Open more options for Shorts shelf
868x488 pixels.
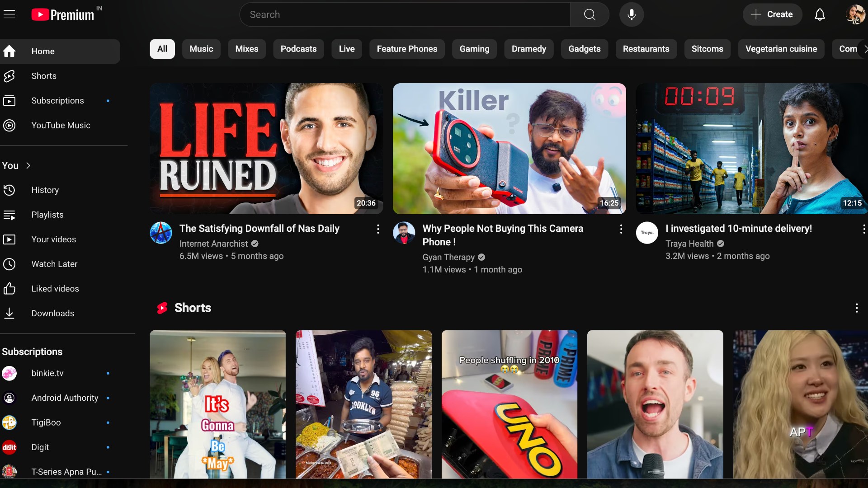856,308
